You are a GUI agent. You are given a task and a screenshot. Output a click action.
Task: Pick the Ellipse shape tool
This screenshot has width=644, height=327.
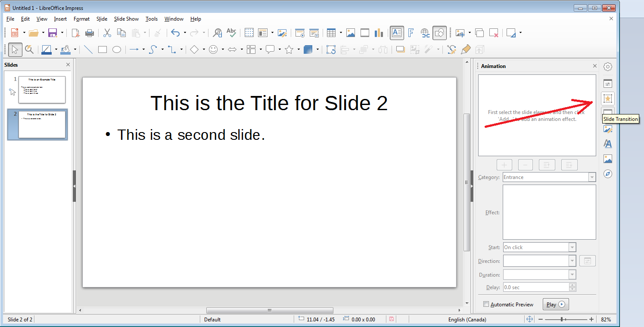point(116,49)
